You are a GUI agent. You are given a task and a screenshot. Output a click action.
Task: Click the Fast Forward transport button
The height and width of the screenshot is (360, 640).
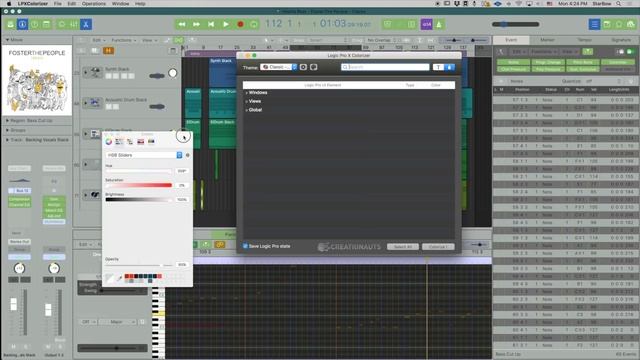tap(196, 24)
